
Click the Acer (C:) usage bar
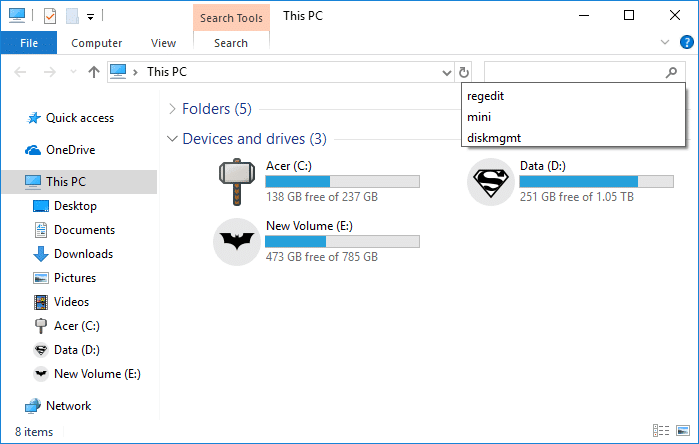coord(342,181)
